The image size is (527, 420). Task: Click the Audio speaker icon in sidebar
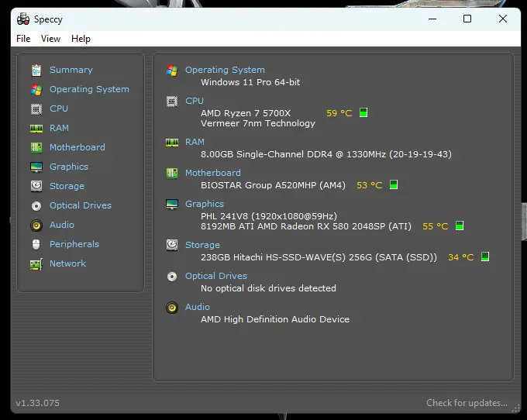point(36,225)
